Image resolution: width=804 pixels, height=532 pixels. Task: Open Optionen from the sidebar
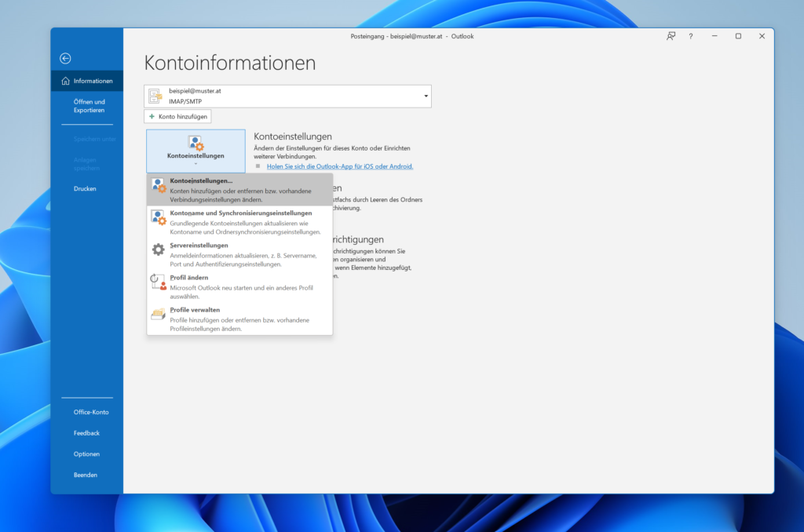tap(86, 454)
